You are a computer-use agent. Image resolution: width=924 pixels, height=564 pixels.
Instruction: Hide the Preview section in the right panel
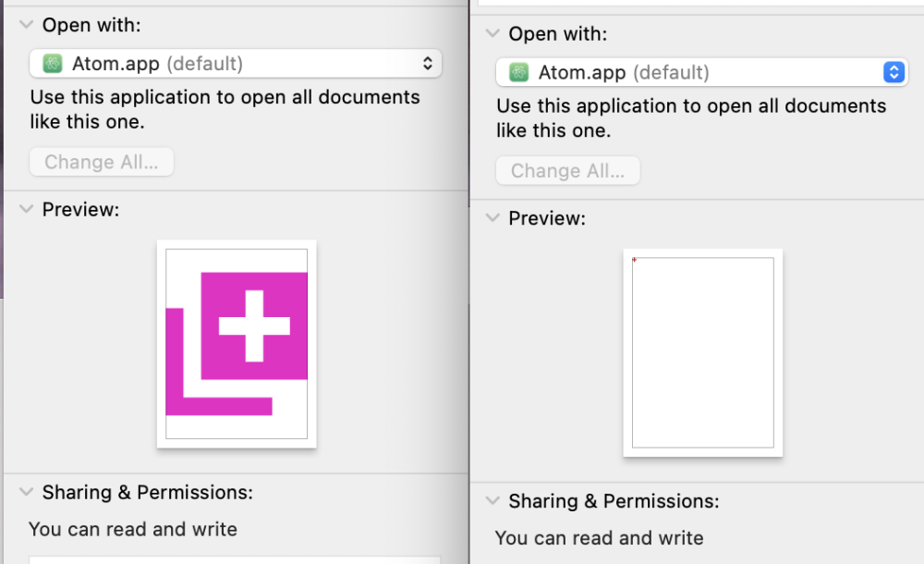point(492,219)
